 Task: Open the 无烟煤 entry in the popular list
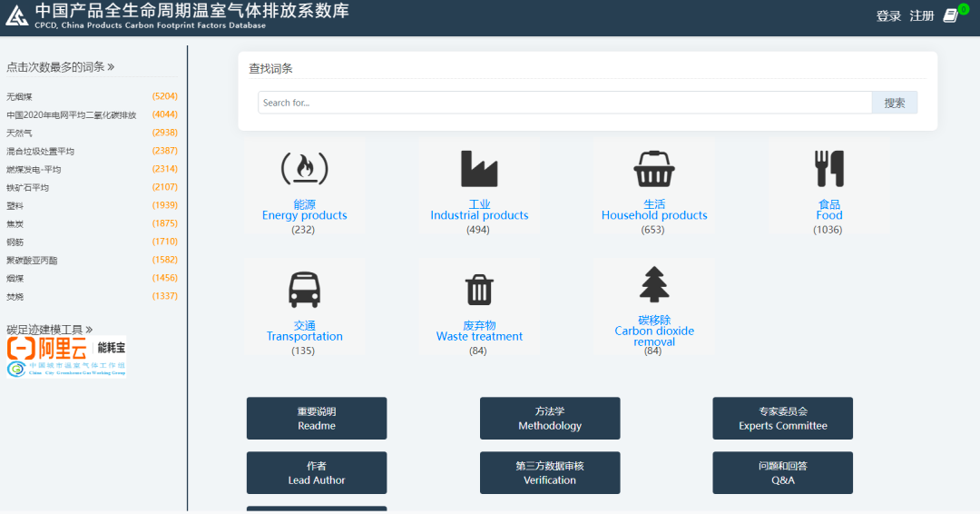(x=19, y=96)
